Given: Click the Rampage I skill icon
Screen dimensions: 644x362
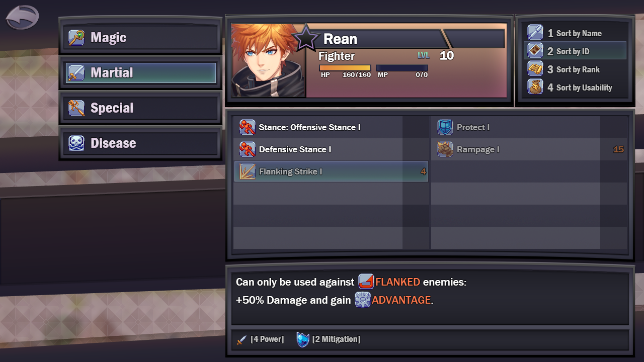Looking at the screenshot, I should click(445, 149).
